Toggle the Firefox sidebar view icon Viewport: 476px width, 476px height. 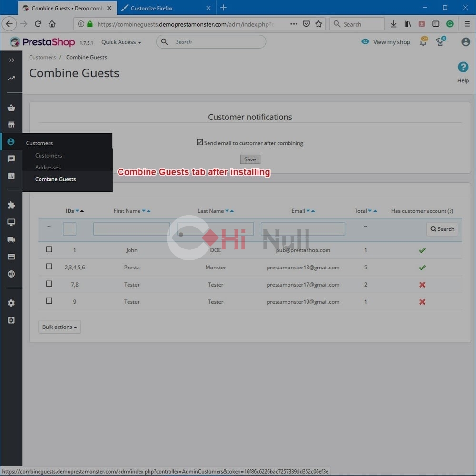[x=436, y=24]
